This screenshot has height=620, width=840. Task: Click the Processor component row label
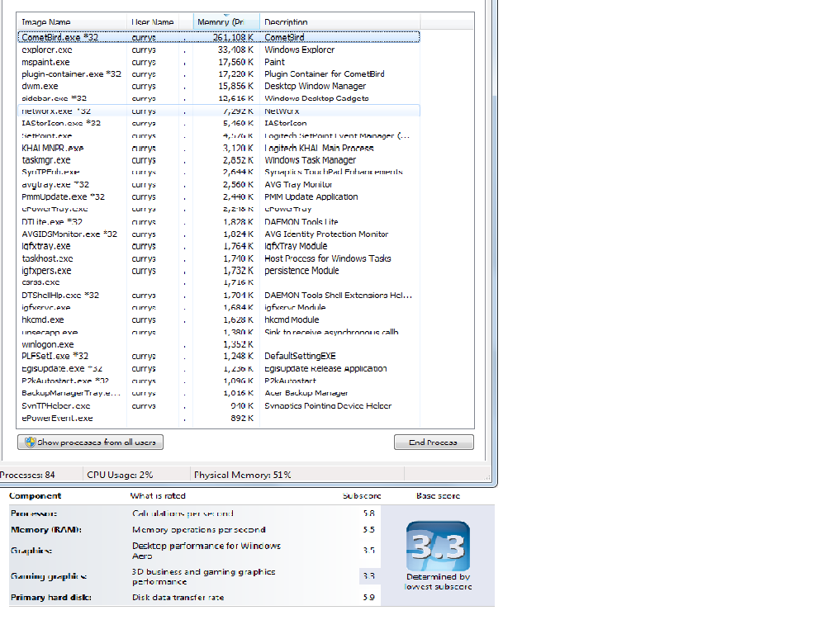click(34, 514)
